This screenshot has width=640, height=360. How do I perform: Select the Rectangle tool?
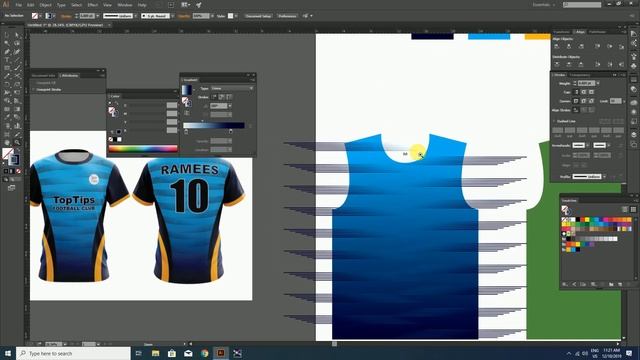(x=7, y=68)
